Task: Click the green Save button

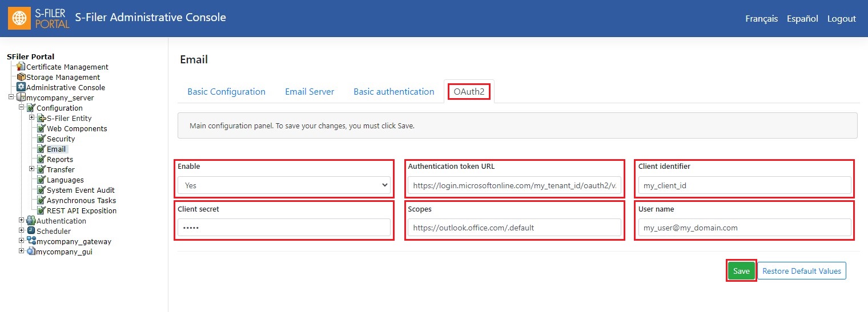Action: pos(741,271)
